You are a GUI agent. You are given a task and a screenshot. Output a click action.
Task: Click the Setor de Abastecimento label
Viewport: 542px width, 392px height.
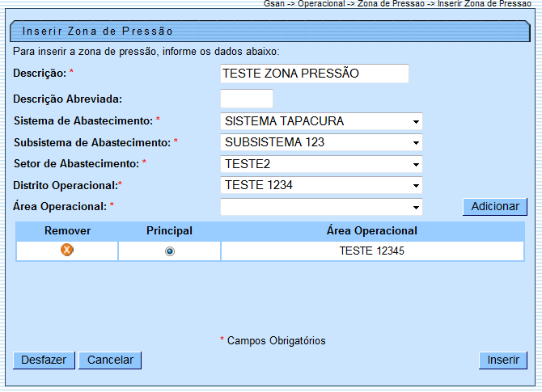76,164
